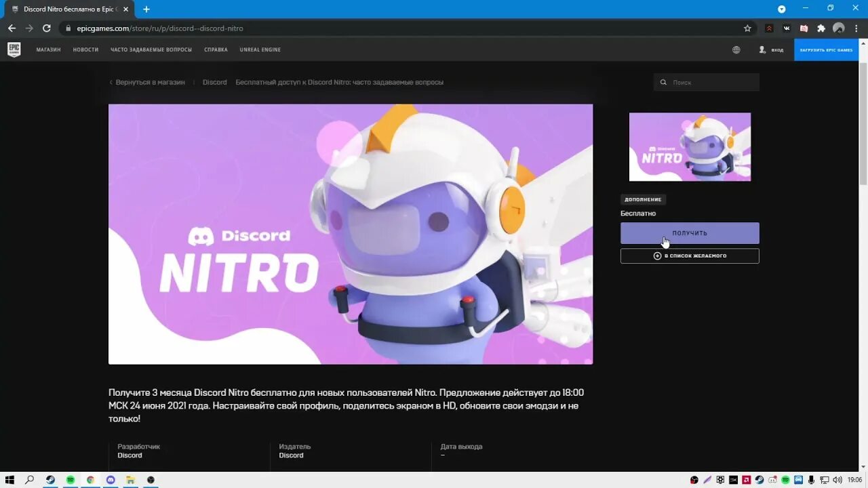Click Вернуться в магазин back link
Image resolution: width=868 pixels, height=488 pixels.
pos(147,82)
